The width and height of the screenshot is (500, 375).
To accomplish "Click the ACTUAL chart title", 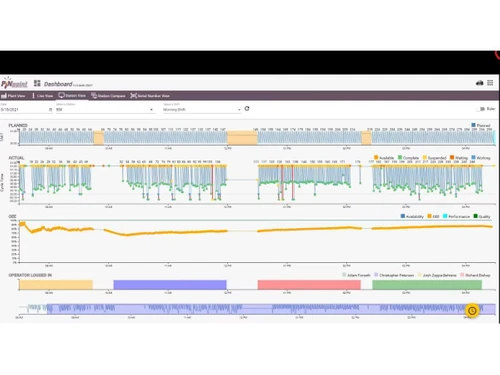I will (16, 158).
